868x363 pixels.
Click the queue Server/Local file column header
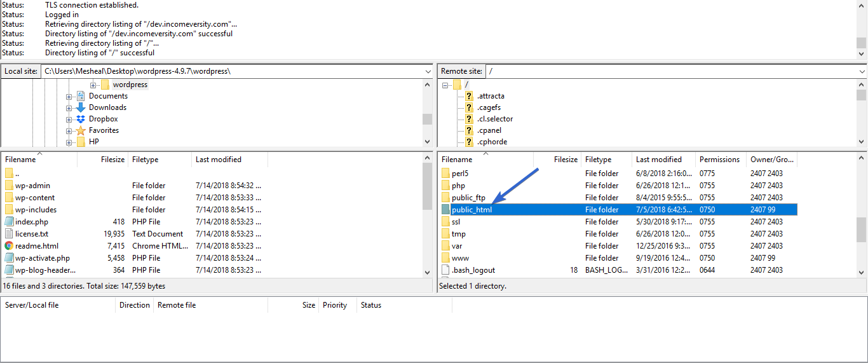click(x=59, y=305)
